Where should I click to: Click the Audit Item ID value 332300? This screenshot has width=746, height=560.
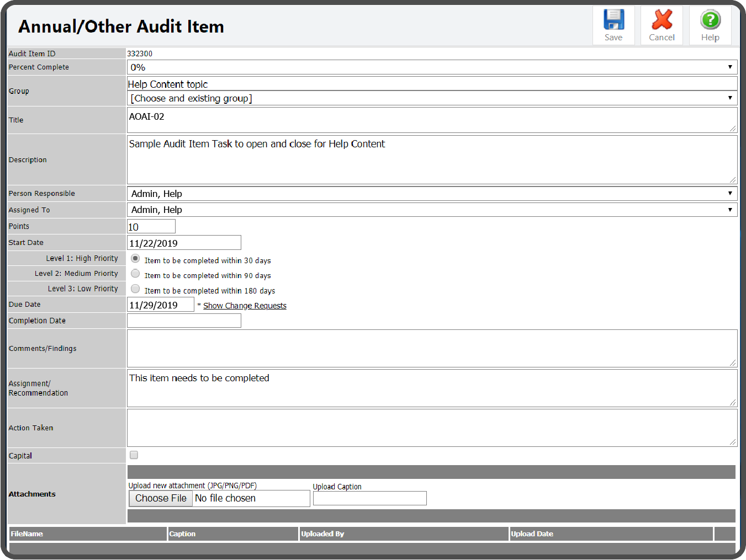(140, 54)
